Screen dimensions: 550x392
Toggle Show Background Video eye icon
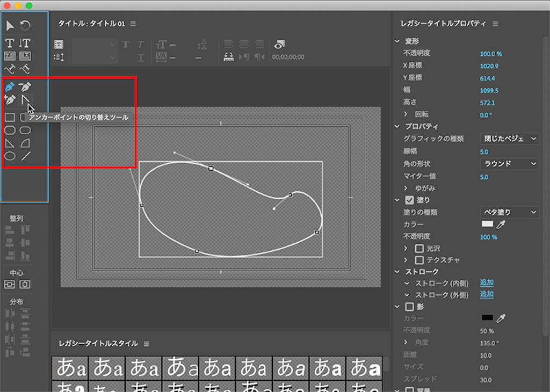[x=279, y=45]
